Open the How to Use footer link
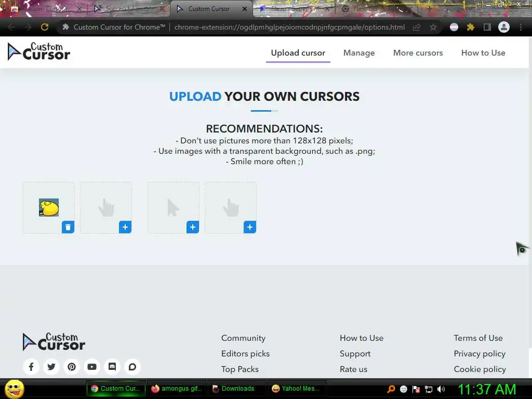532x399 pixels. point(362,338)
